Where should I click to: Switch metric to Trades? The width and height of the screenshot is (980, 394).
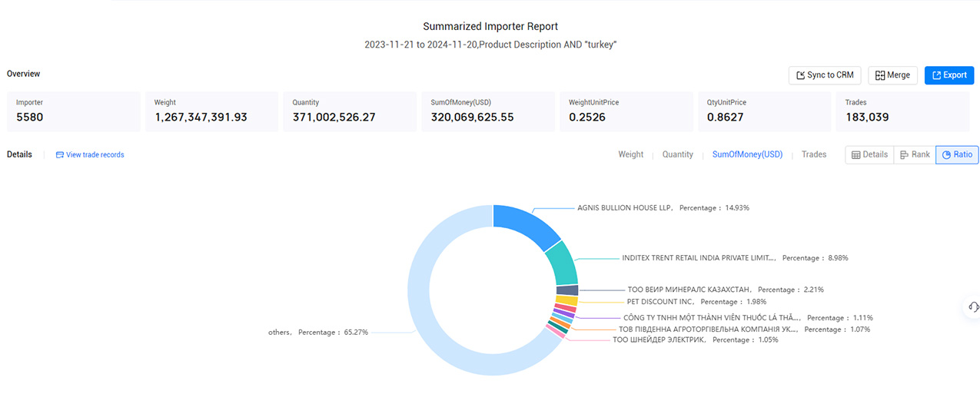pos(814,154)
